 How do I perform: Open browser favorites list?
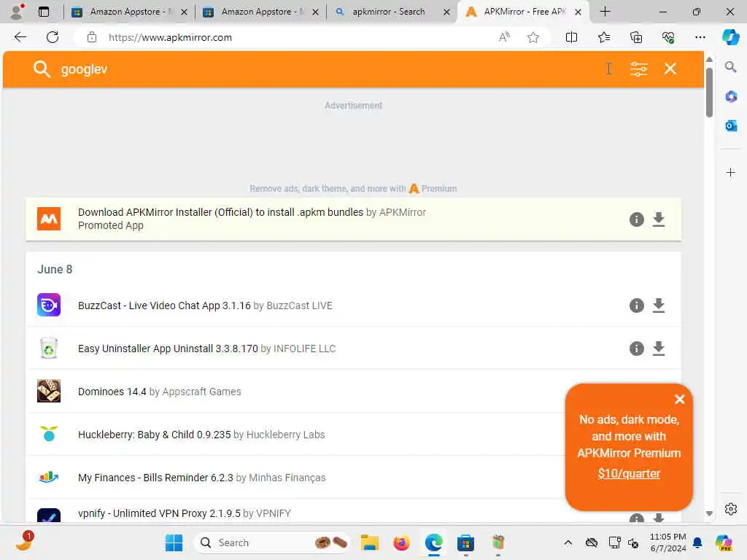pyautogui.click(x=603, y=37)
